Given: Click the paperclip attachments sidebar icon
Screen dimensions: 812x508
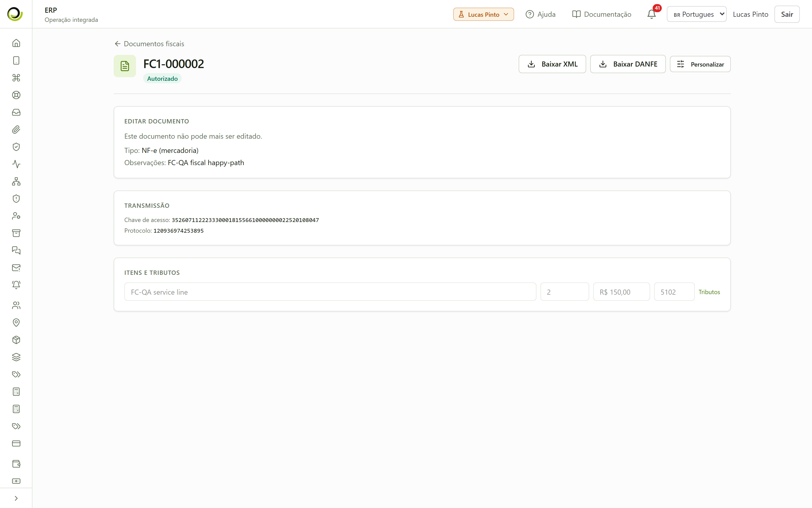Looking at the screenshot, I should click(16, 130).
